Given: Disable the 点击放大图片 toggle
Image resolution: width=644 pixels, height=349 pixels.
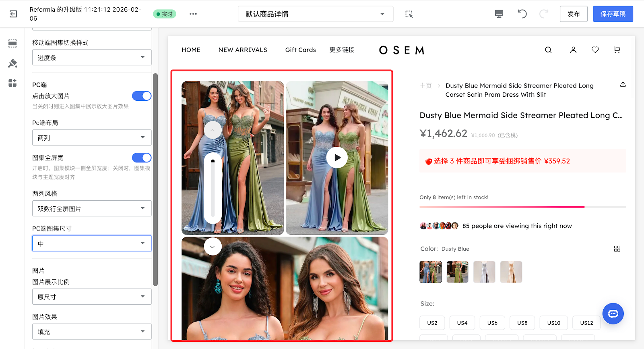Looking at the screenshot, I should click(141, 96).
